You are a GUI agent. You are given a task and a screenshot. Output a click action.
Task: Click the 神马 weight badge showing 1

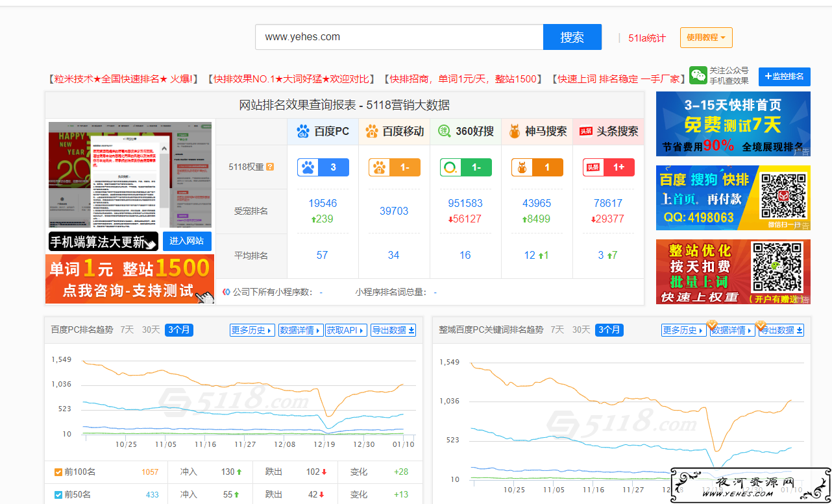tap(537, 167)
